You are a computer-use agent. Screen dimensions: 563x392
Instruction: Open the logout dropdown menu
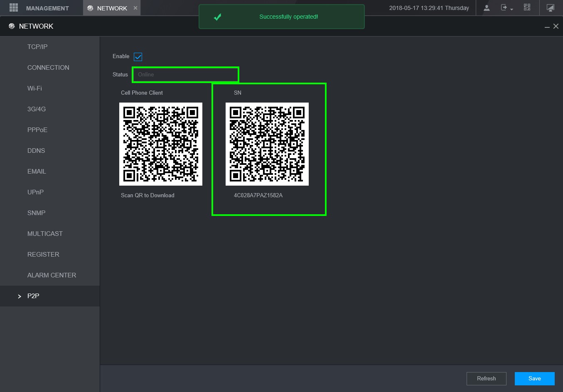click(507, 8)
